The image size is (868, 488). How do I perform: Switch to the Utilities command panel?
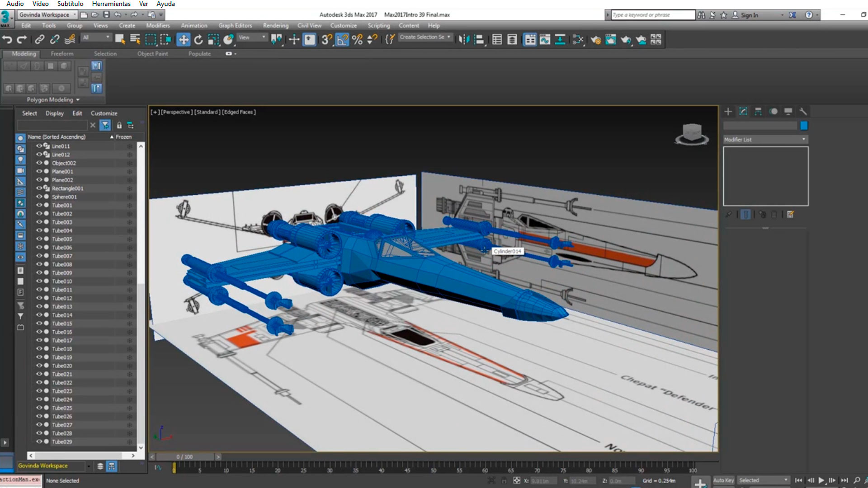click(803, 111)
